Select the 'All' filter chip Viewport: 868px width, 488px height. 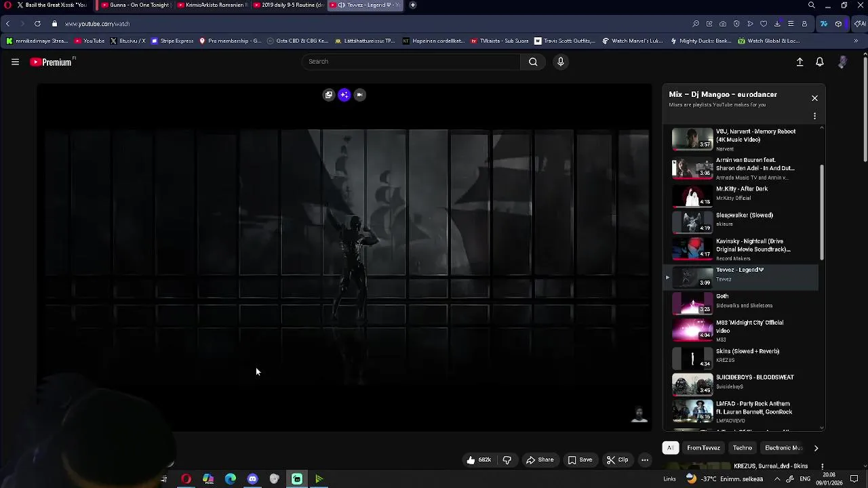click(x=670, y=448)
